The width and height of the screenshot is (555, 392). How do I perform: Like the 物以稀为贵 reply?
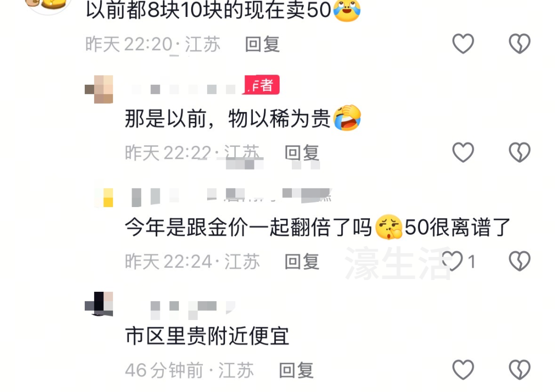tap(463, 153)
